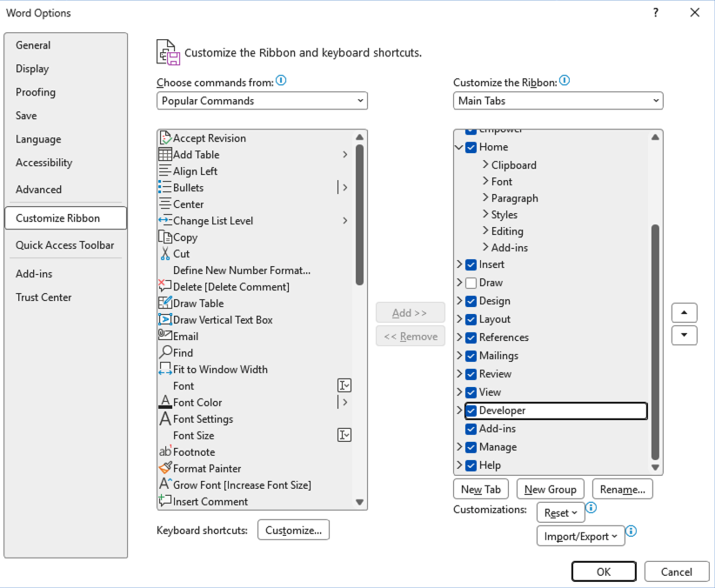This screenshot has width=715, height=588.
Task: Uncheck the Add-ins tab checkbox
Action: click(x=471, y=429)
